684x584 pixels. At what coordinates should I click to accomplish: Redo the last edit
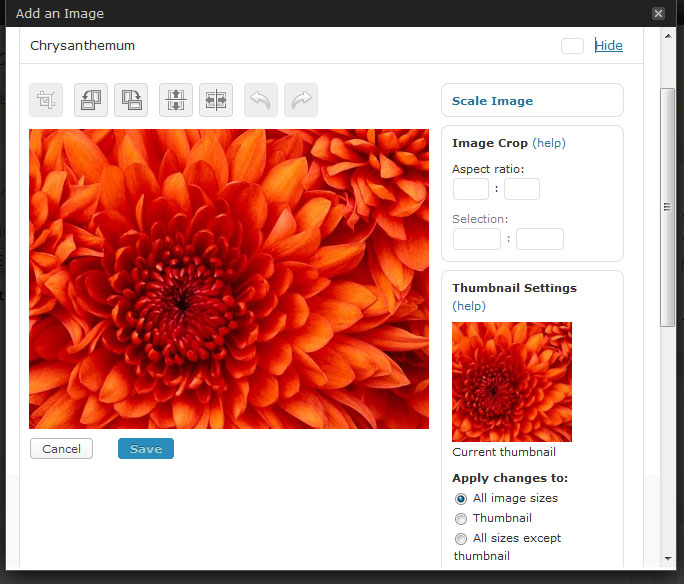301,100
